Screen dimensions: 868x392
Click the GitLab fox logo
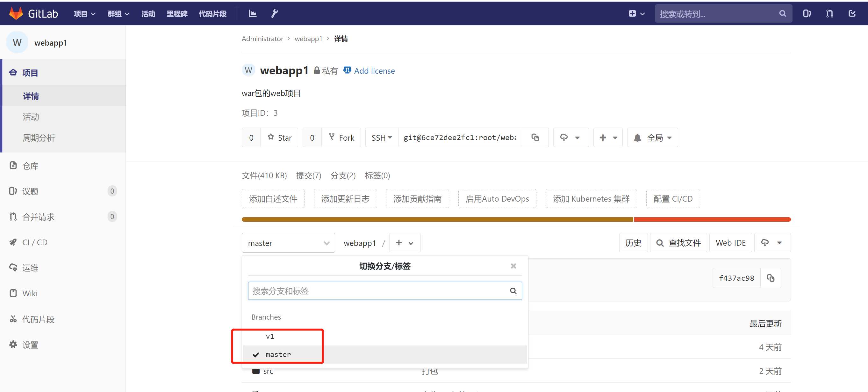pos(16,13)
